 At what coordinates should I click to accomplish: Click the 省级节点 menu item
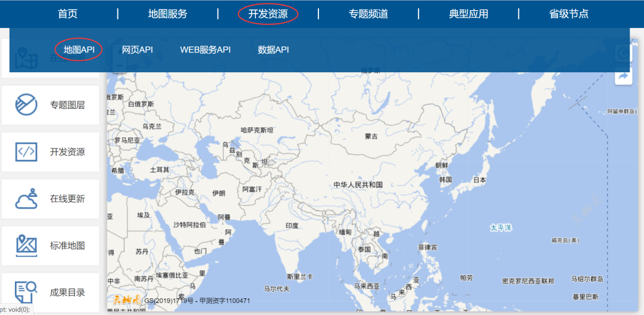click(x=569, y=14)
